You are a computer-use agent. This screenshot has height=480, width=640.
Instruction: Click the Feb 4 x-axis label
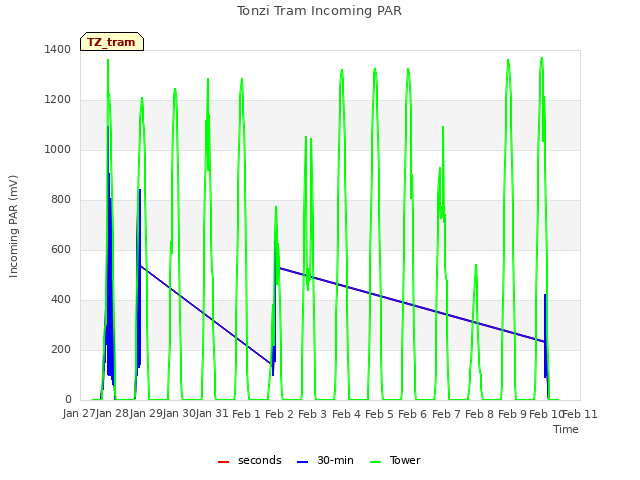(347, 414)
